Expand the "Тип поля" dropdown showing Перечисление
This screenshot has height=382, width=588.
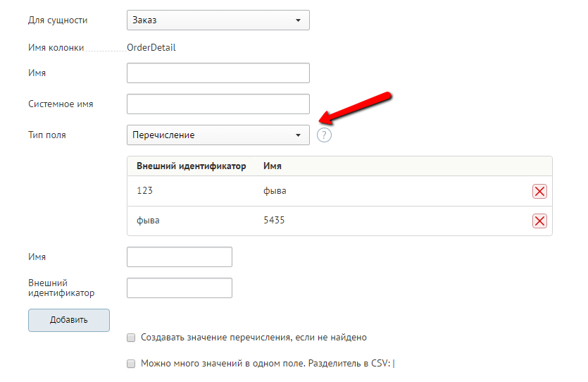[218, 135]
